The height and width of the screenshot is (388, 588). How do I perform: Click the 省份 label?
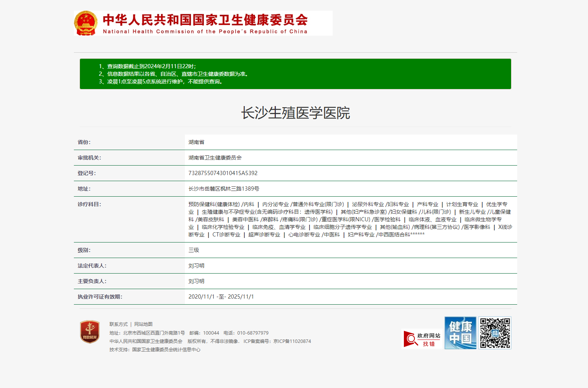pos(84,142)
